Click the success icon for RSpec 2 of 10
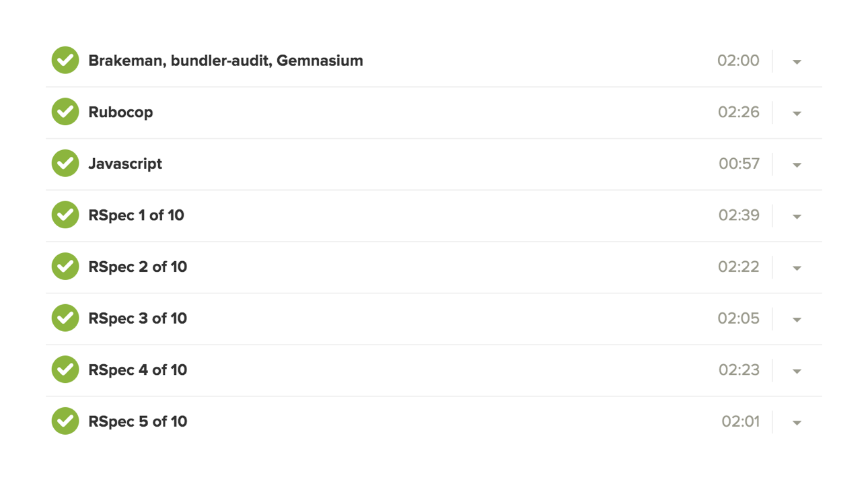This screenshot has height=490, width=868. [65, 267]
